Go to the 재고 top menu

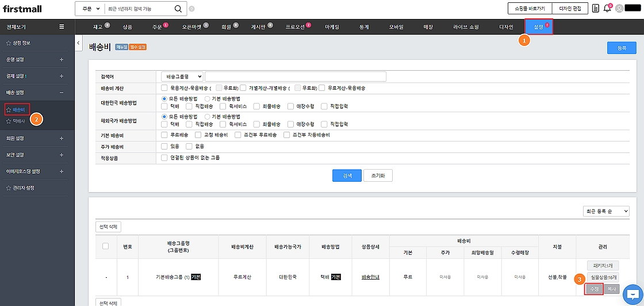[x=98, y=27]
